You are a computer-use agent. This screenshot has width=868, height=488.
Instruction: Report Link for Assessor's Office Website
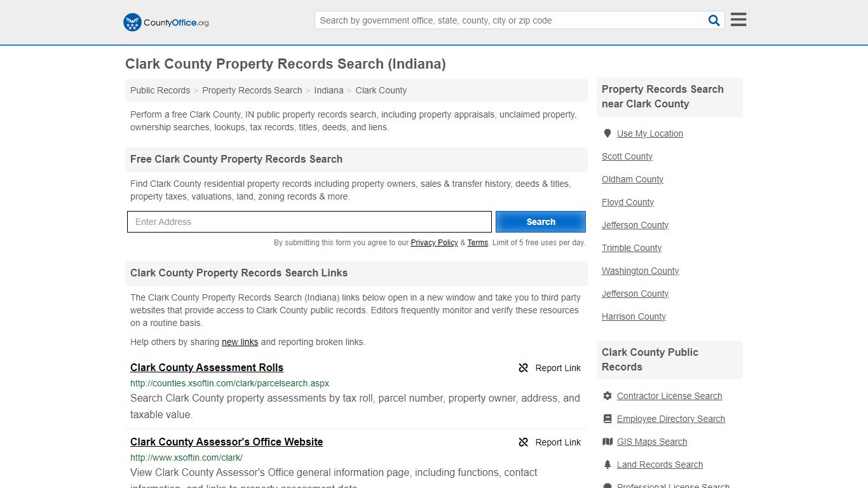point(550,442)
